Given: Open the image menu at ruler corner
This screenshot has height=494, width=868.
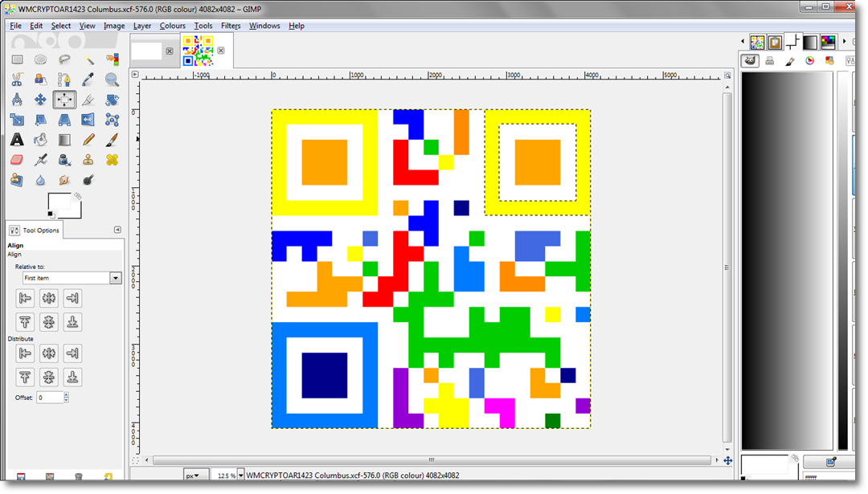Looking at the screenshot, I should (135, 74).
